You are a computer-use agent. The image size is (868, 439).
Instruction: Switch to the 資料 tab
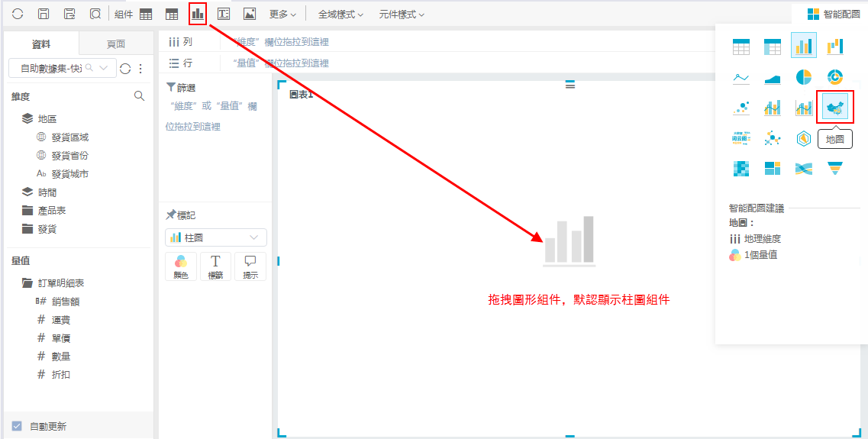click(x=41, y=44)
